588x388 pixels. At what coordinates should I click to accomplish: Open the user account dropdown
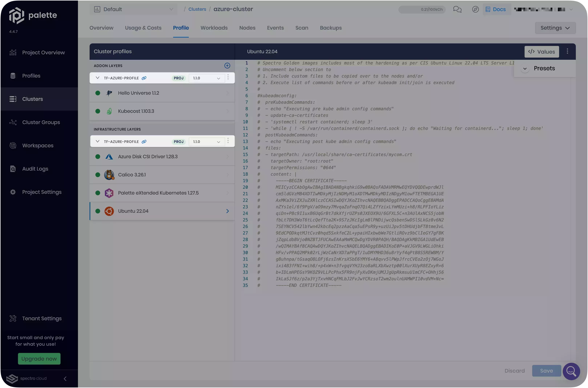point(544,9)
